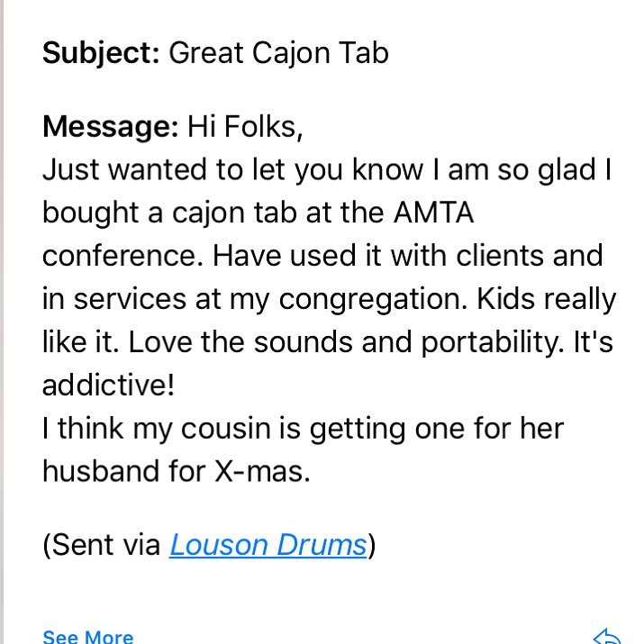Viewport: 644px width, 644px height.
Task: Click the subject text Great Cajon Tab
Action: 279,53
